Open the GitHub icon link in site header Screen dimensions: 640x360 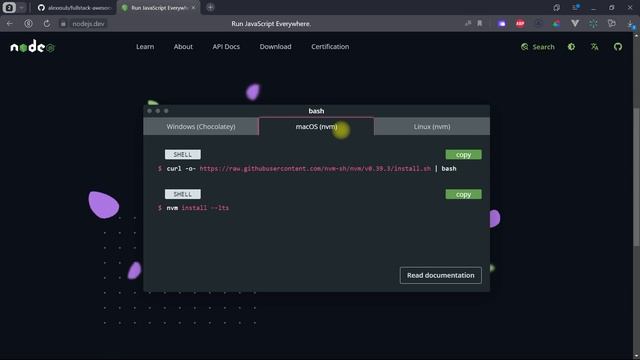(618, 47)
